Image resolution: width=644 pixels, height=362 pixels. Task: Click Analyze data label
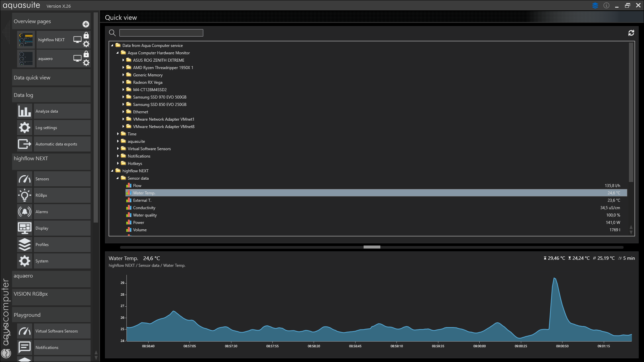(47, 111)
